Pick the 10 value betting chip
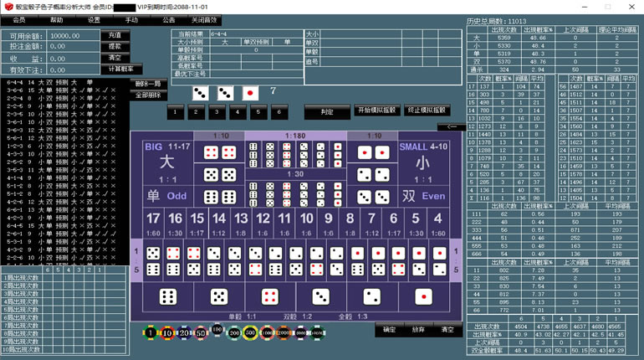This screenshot has width=644, height=360. [x=166, y=332]
